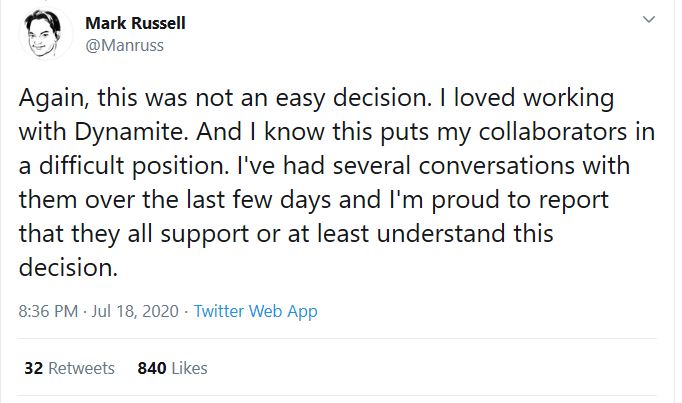Click the word Dynamite in the tweet
Screen dimensions: 682x403
pyautogui.click(x=131, y=130)
